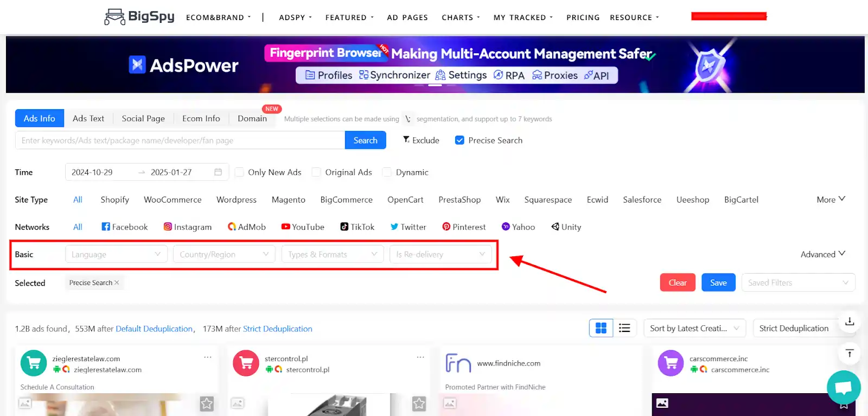Viewport: 868px width, 416px height.
Task: Open the Saved Filters dropdown
Action: 799,282
